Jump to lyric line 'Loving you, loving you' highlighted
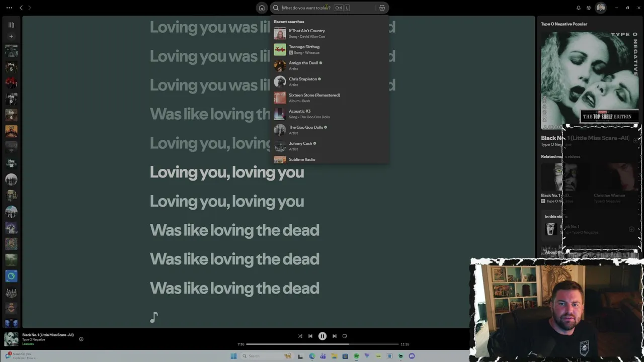The height and width of the screenshot is (362, 644). tap(227, 172)
